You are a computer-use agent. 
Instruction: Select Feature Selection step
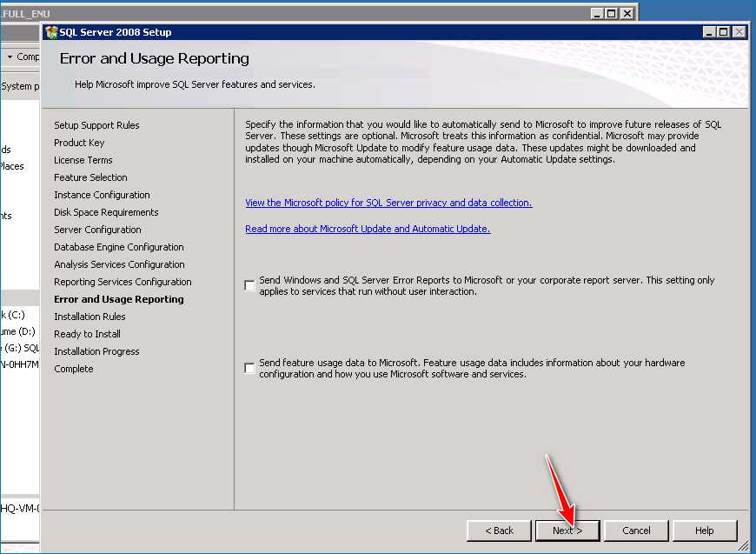point(90,177)
